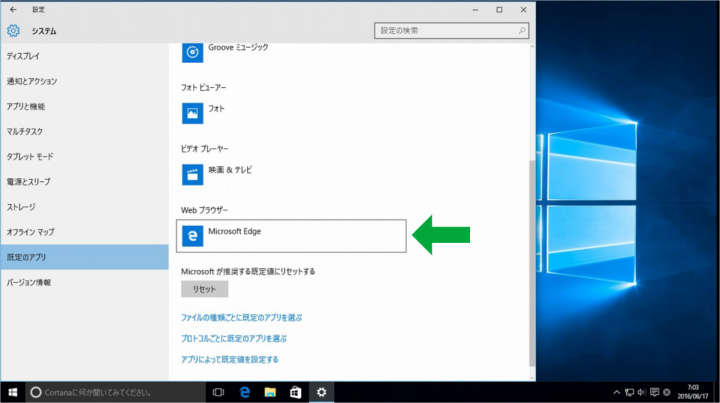Open ファイルの種類ごとに既定のアプリを選ぶ link
Screen dimensions: 720x403
(242, 317)
